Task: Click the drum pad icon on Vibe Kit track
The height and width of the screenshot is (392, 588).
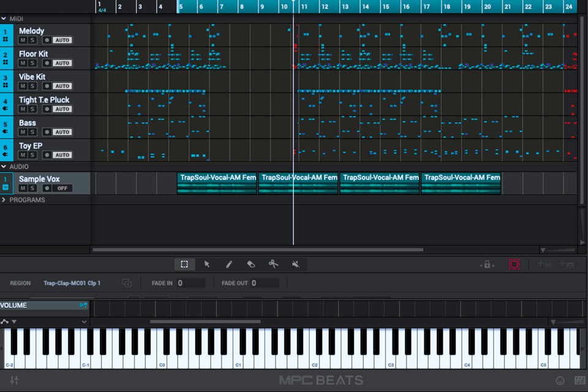Action: 6,85
